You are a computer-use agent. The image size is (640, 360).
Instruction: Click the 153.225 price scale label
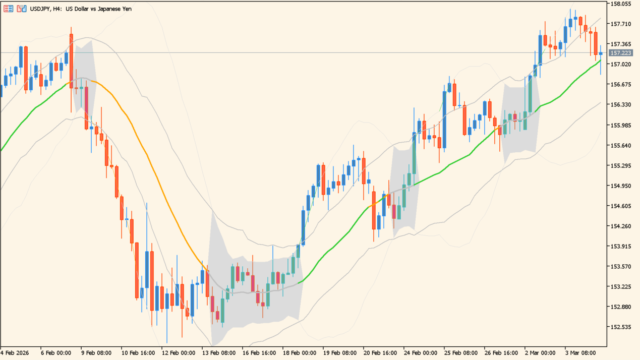(621, 287)
